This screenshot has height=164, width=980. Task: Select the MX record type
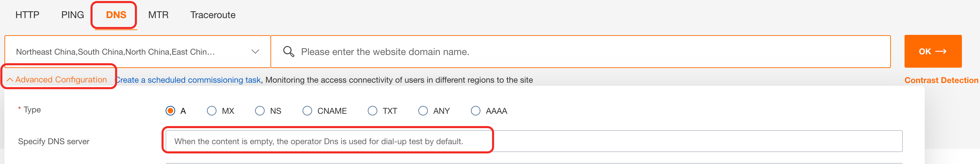point(211,111)
